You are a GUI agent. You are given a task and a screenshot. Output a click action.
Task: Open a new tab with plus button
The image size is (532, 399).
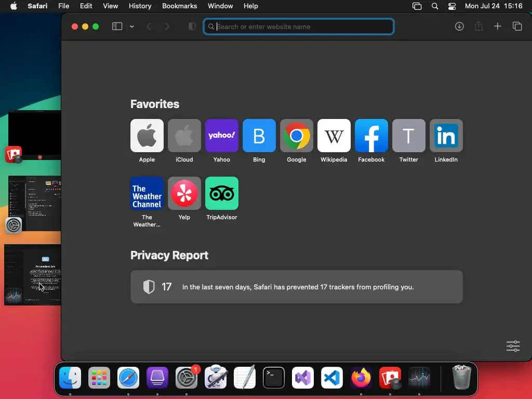497,26
